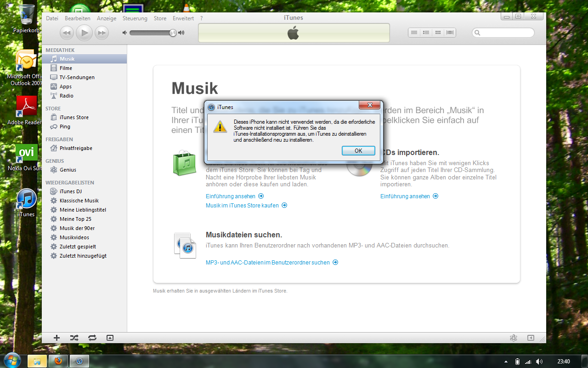
Task: Select TV-Sendungen in the sidebar
Action: [x=85, y=77]
